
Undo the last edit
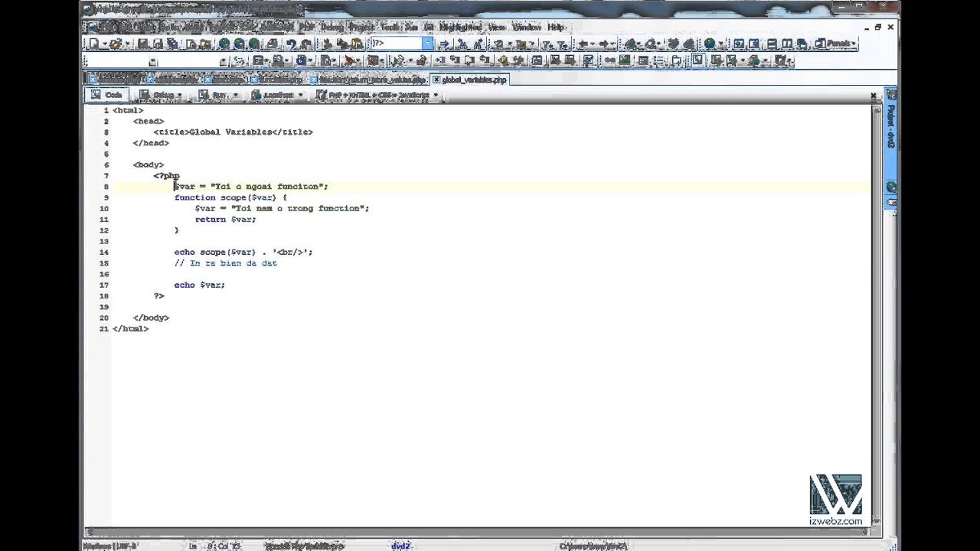(290, 44)
